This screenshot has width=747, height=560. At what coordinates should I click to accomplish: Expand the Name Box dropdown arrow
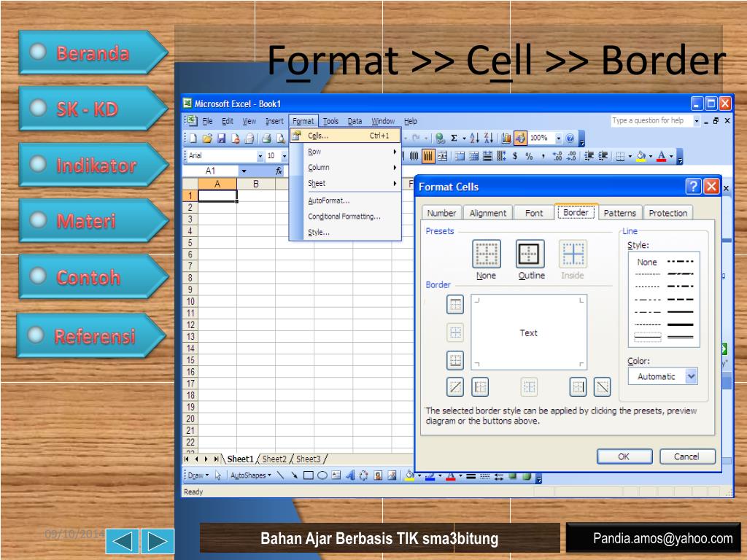[x=244, y=171]
